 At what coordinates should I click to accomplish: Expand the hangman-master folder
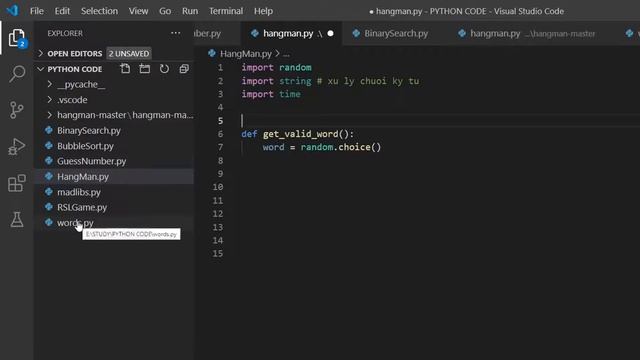[x=49, y=115]
